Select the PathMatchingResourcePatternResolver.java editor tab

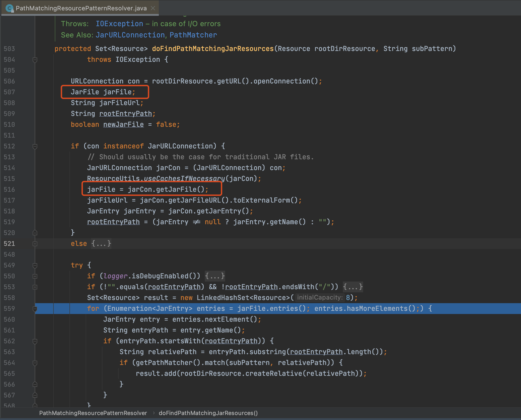tap(80, 8)
